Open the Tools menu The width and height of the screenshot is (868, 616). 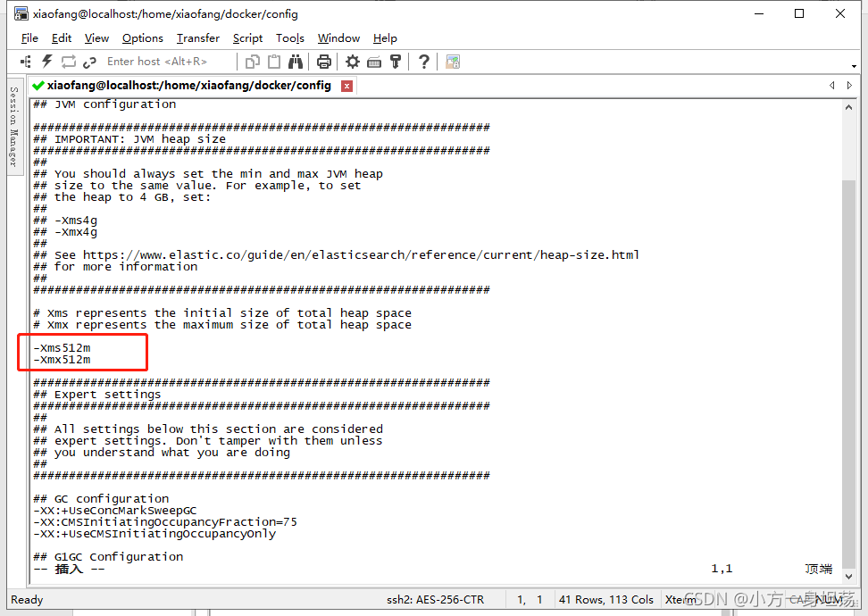(x=290, y=38)
